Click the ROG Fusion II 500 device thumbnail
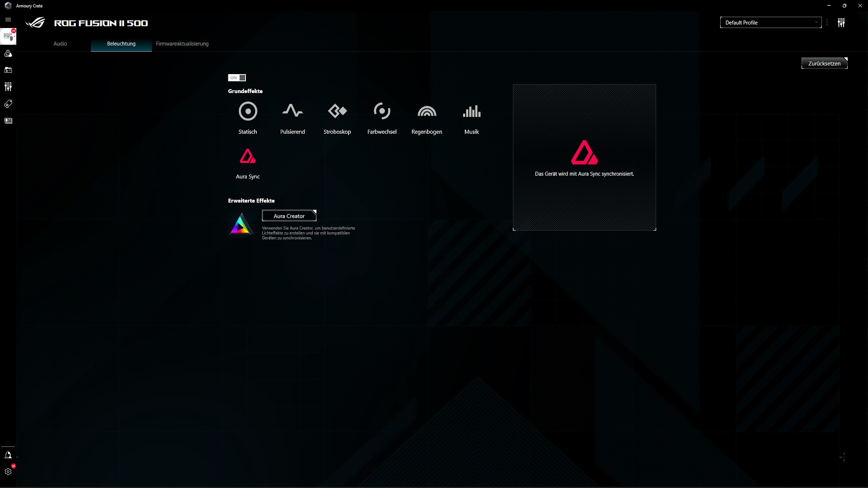The image size is (868, 488). click(8, 36)
